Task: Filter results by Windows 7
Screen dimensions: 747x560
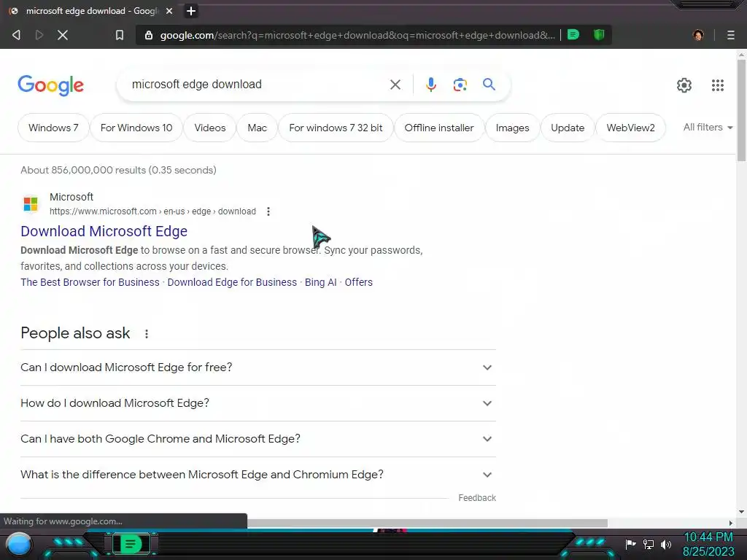Action: [53, 128]
